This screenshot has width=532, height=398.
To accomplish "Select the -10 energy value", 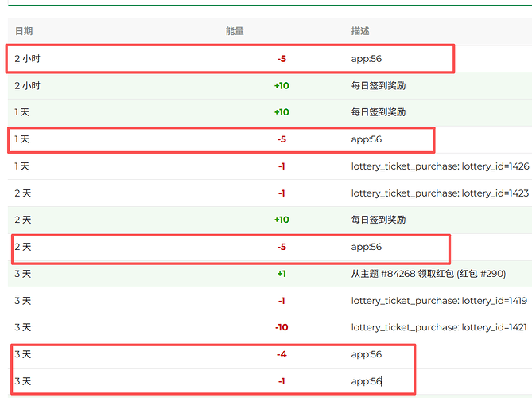I will click(x=282, y=327).
